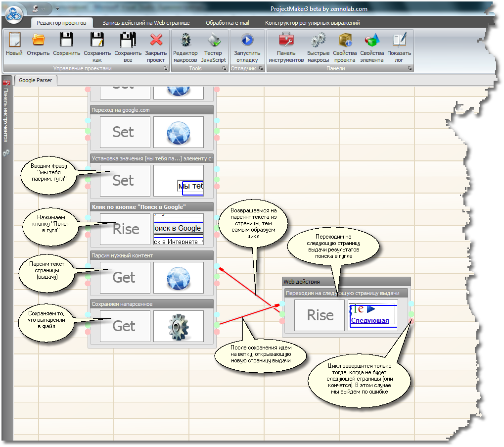Close project with the red X icon
Viewport: 504px width, 447px height.
click(156, 40)
